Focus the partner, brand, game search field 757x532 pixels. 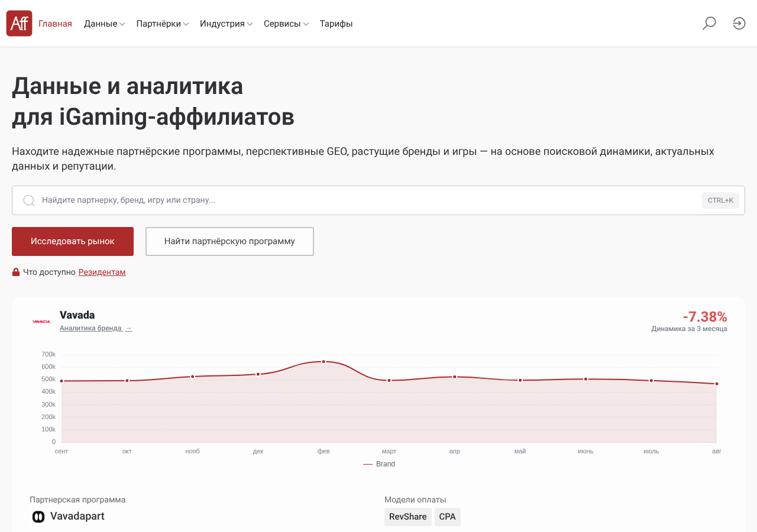(378, 200)
